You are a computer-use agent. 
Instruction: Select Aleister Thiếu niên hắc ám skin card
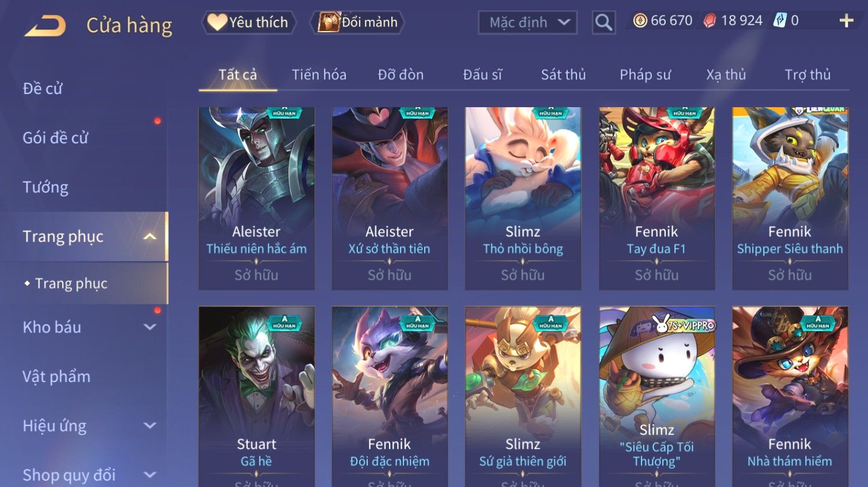point(256,198)
